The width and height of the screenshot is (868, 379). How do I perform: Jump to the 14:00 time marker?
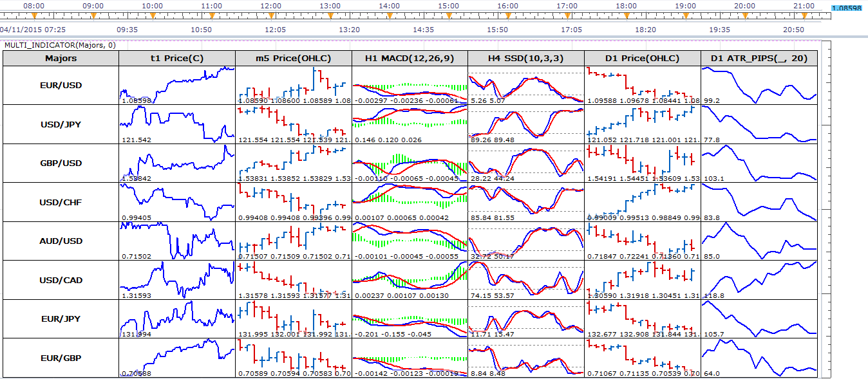click(390, 15)
